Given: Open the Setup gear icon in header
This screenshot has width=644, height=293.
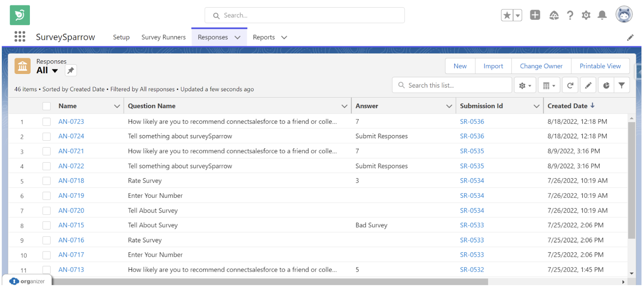Looking at the screenshot, I should pyautogui.click(x=586, y=15).
